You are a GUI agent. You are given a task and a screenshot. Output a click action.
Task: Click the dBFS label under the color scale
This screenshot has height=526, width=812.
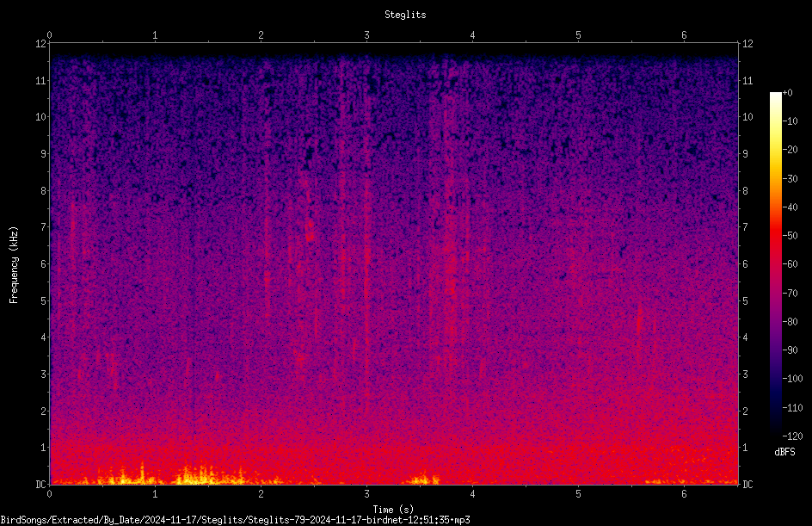coord(784,452)
